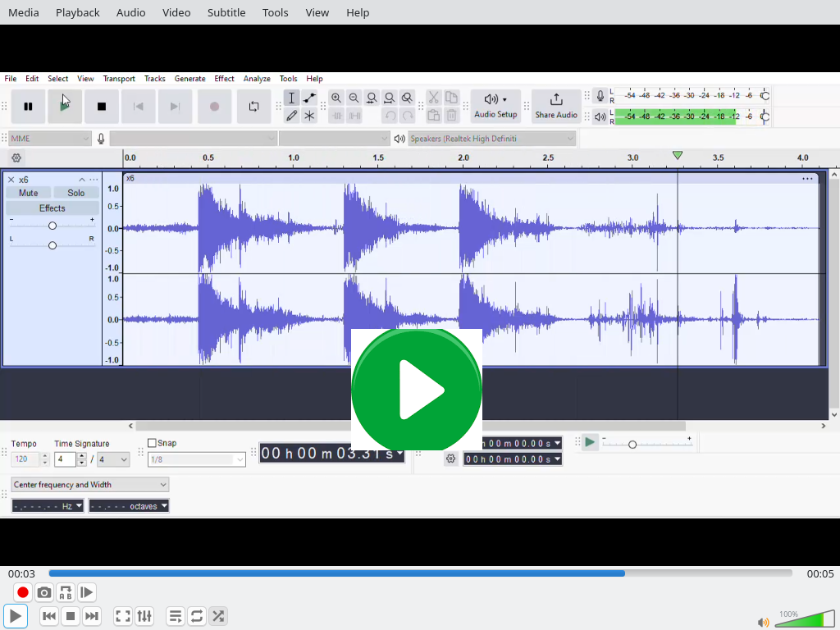Screen dimensions: 840x630
Task: Jump to the previous media item
Action: [49, 616]
